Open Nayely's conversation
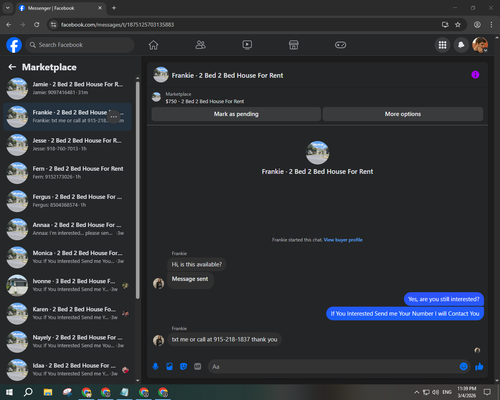Screen dimensions: 500x400 click(x=68, y=341)
